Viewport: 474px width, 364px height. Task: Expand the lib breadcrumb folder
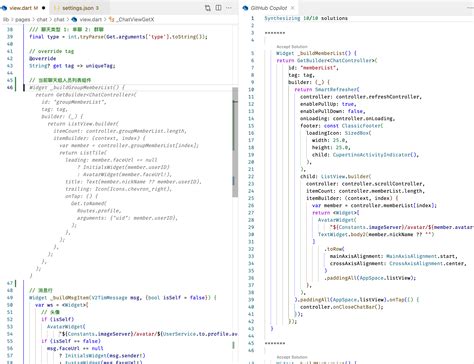(x=6, y=19)
